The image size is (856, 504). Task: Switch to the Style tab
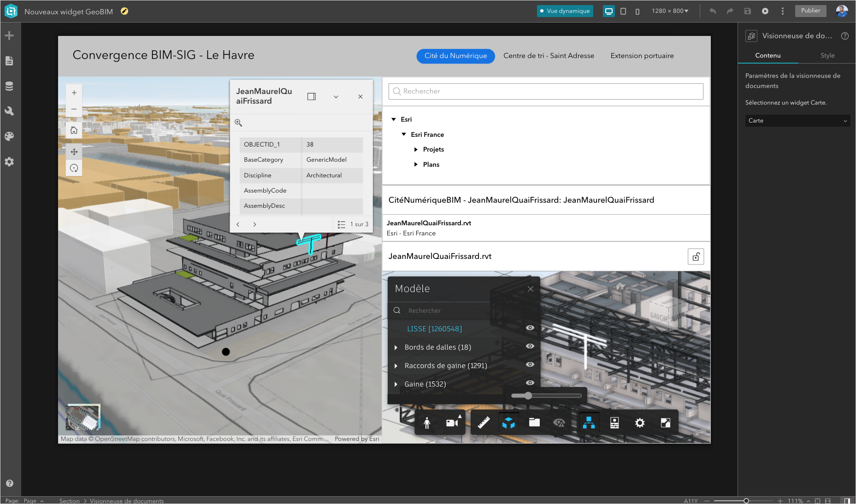pyautogui.click(x=827, y=55)
